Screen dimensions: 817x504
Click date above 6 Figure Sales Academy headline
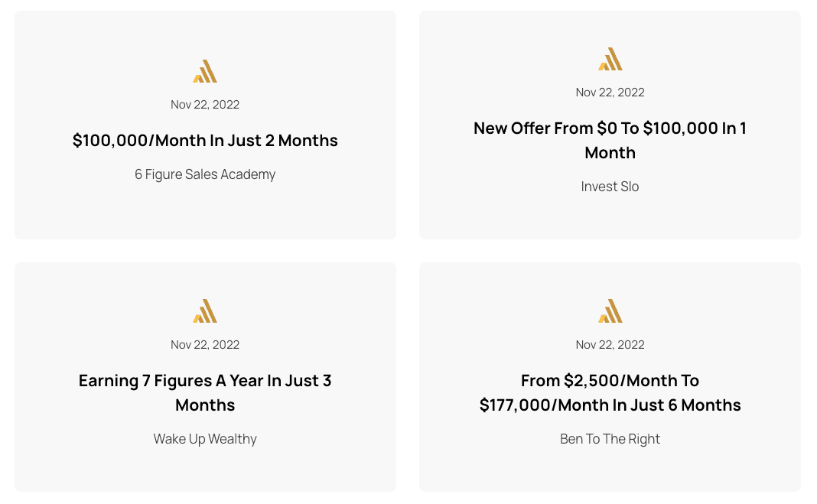coord(205,105)
